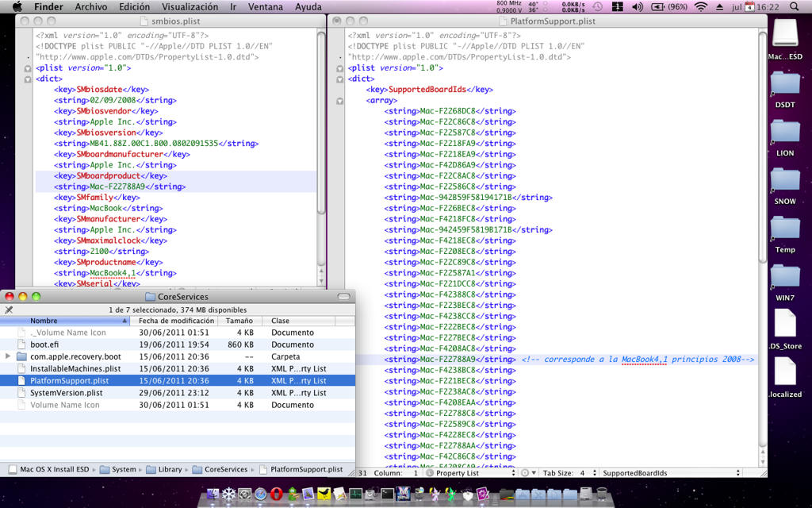Open the Tab Size dropdown
This screenshot has height=508, width=812.
pos(569,473)
